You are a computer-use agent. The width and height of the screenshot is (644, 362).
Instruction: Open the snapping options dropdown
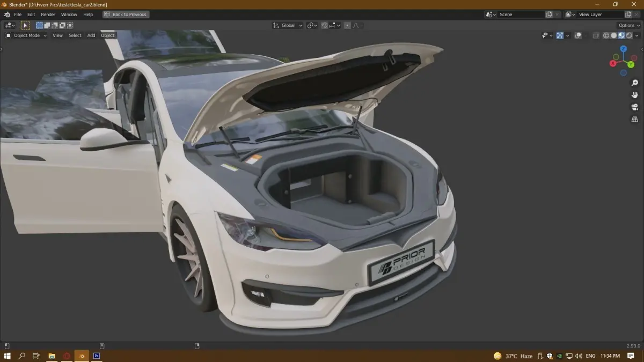click(x=334, y=25)
